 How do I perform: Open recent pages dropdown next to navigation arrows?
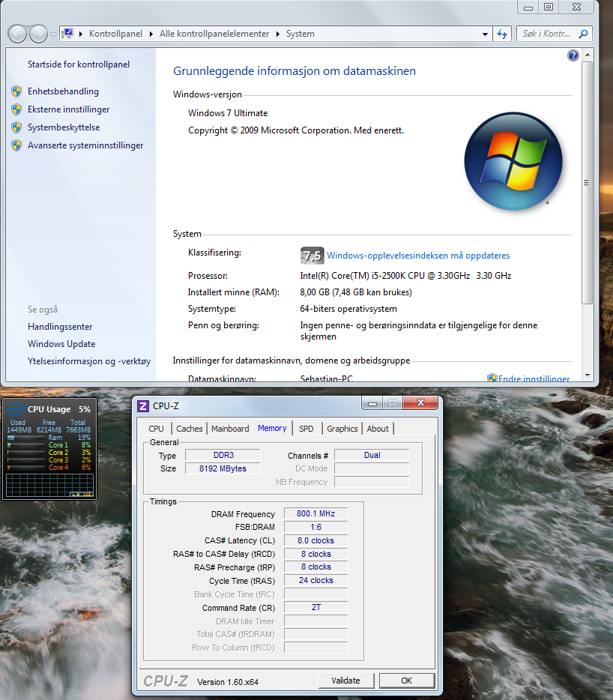(x=53, y=34)
